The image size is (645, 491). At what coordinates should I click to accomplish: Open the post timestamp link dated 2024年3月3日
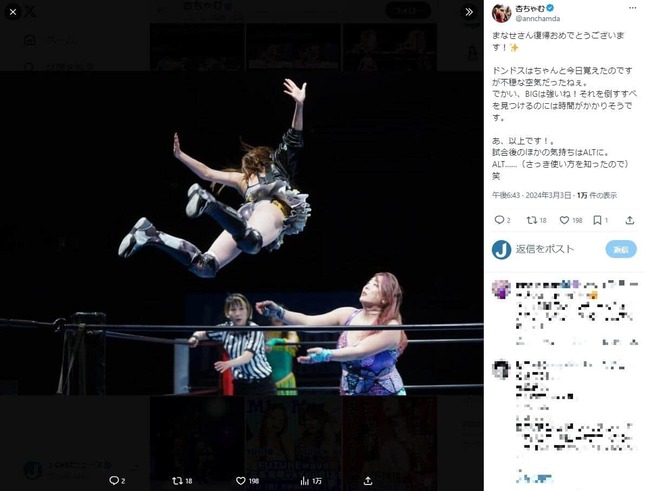coord(532,195)
